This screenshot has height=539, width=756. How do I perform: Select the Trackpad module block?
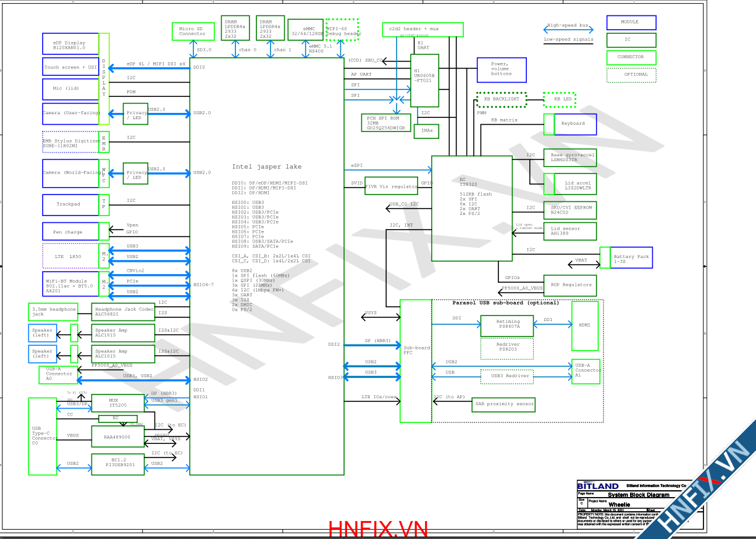coord(70,204)
